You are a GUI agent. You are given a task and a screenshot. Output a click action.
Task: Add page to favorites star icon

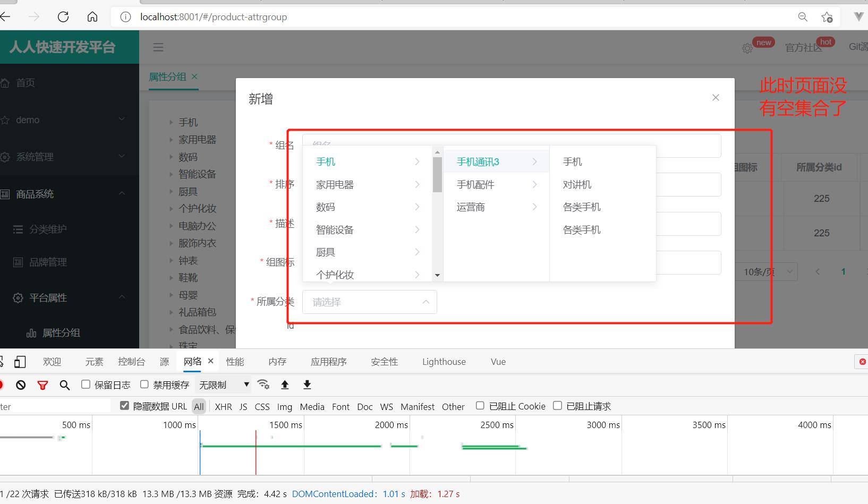pyautogui.click(x=827, y=17)
